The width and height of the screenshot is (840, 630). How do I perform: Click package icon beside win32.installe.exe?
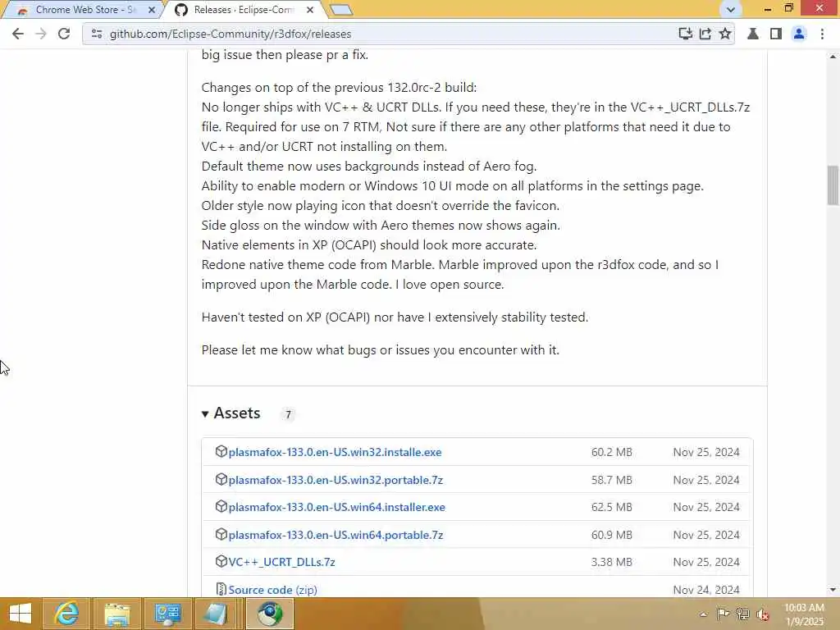click(x=221, y=451)
